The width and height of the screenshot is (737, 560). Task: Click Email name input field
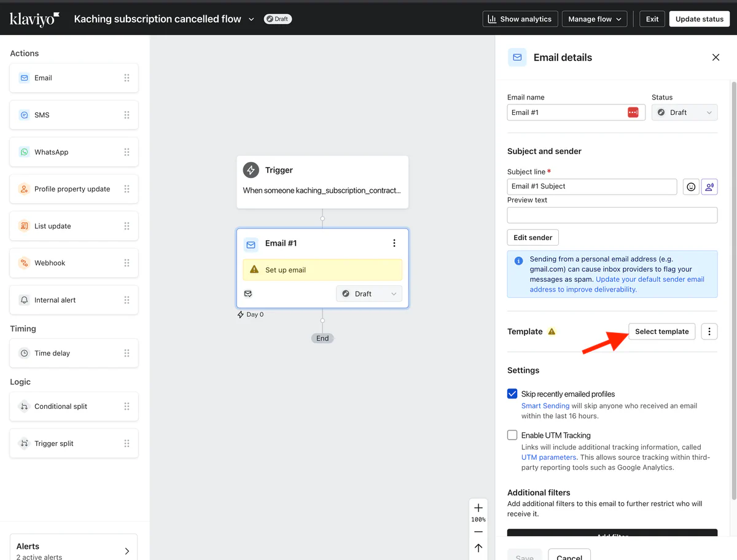pos(576,112)
